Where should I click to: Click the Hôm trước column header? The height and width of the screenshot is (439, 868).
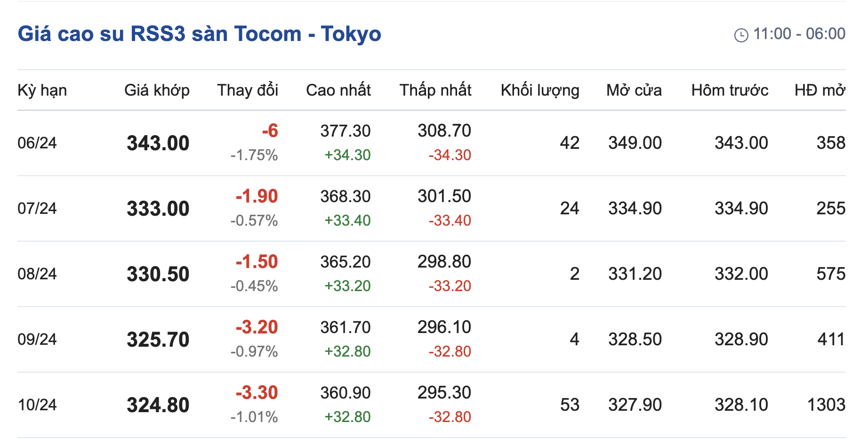click(x=730, y=90)
